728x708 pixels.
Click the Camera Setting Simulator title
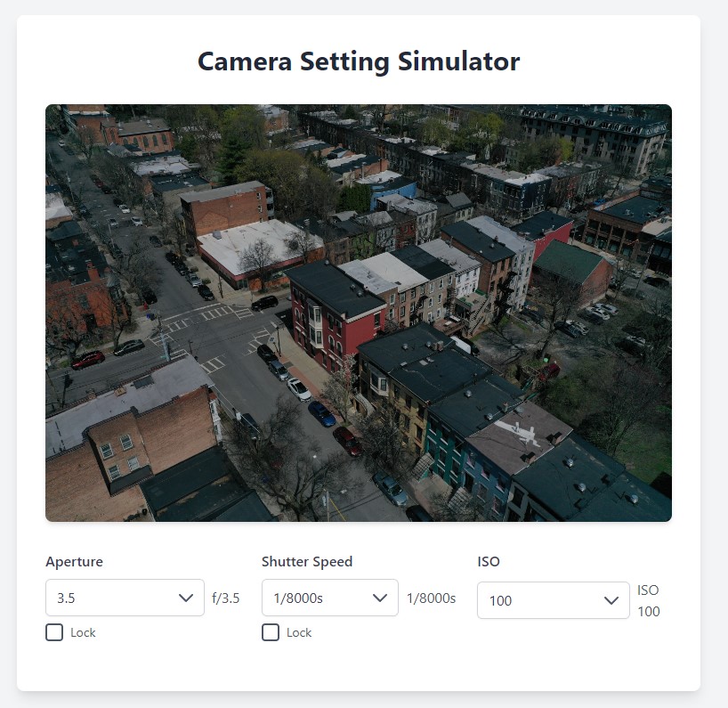tap(358, 61)
